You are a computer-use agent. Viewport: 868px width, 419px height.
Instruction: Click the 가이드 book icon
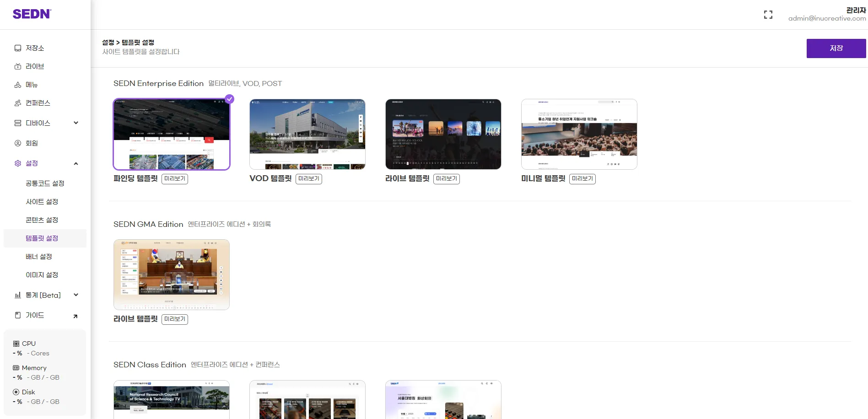[x=18, y=315]
